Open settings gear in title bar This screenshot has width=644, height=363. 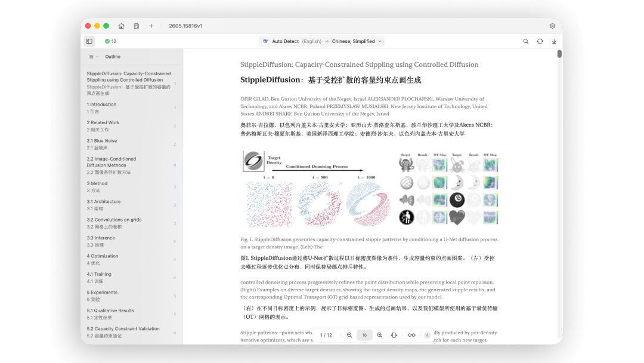click(x=552, y=26)
